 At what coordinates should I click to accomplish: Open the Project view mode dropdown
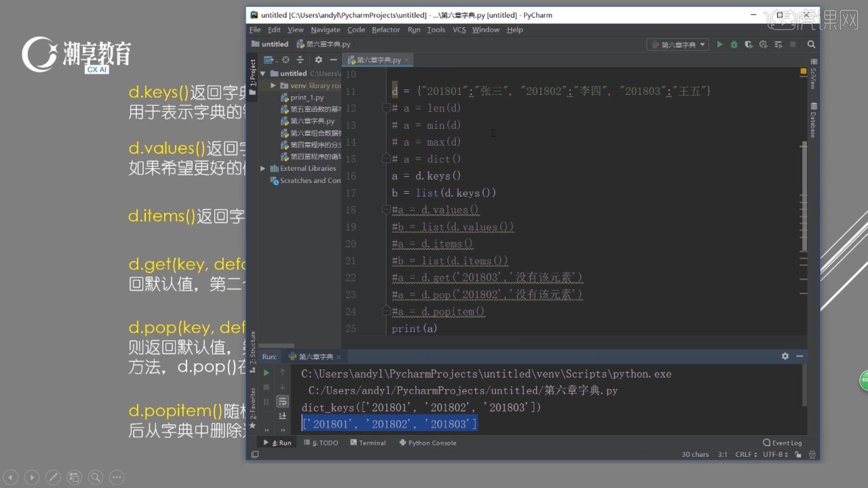270,60
